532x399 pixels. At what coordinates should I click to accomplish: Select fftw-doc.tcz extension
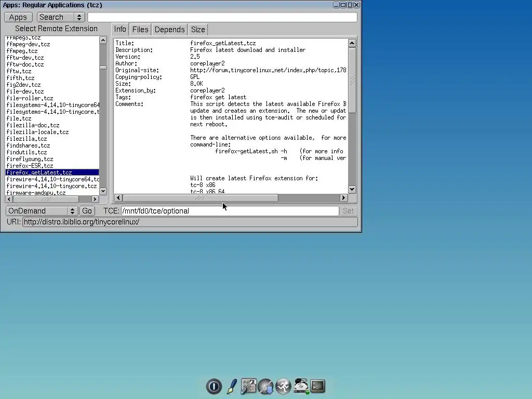pos(25,64)
